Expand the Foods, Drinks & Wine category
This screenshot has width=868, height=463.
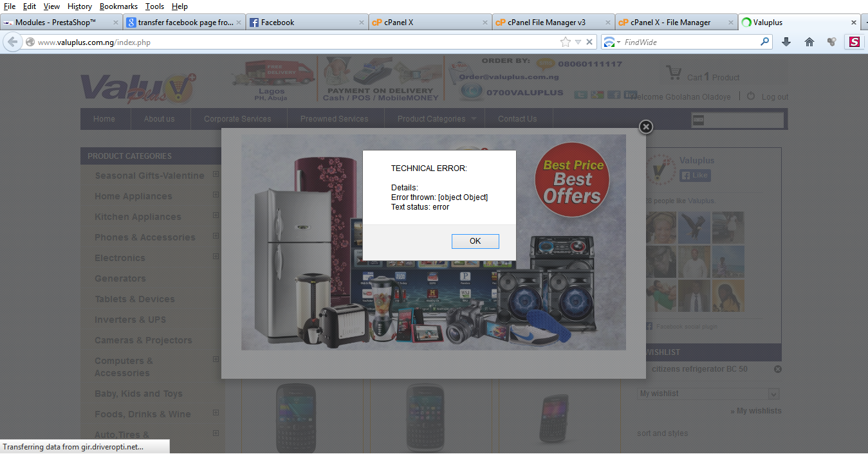[216, 413]
